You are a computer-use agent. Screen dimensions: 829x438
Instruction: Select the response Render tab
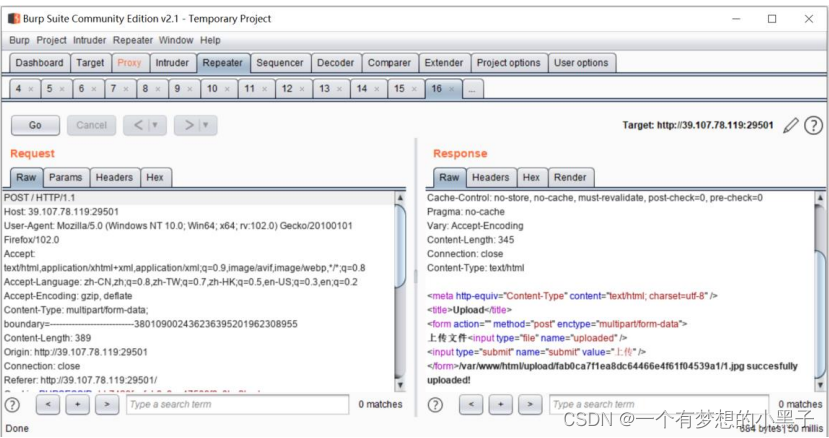click(570, 178)
